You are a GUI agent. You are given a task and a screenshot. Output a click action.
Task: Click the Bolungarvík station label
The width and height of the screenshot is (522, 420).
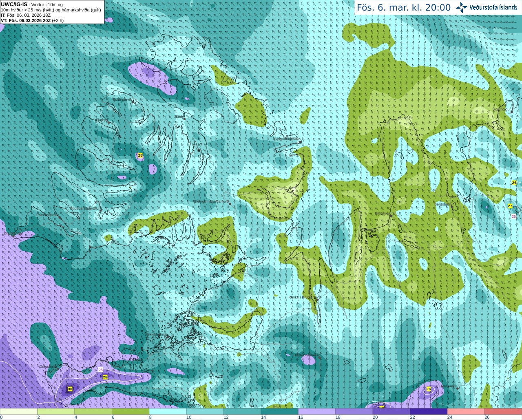click(122, 99)
